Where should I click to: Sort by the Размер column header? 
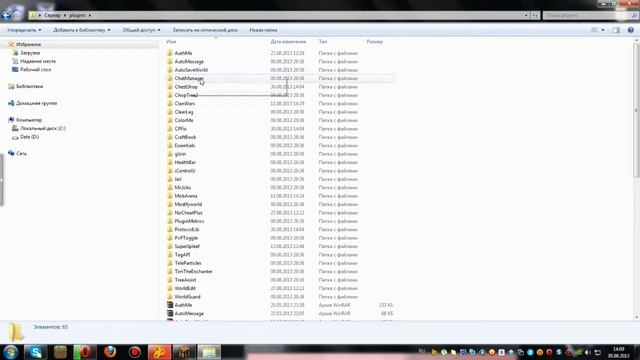(x=375, y=42)
